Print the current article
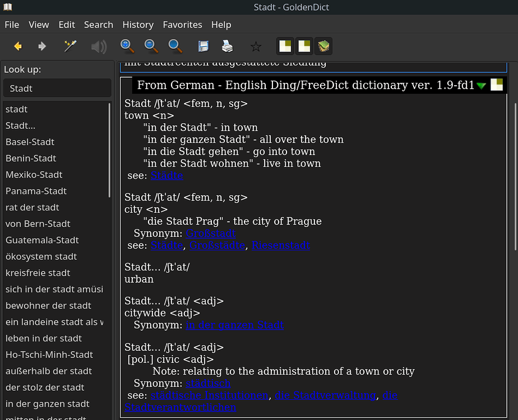 (x=226, y=46)
